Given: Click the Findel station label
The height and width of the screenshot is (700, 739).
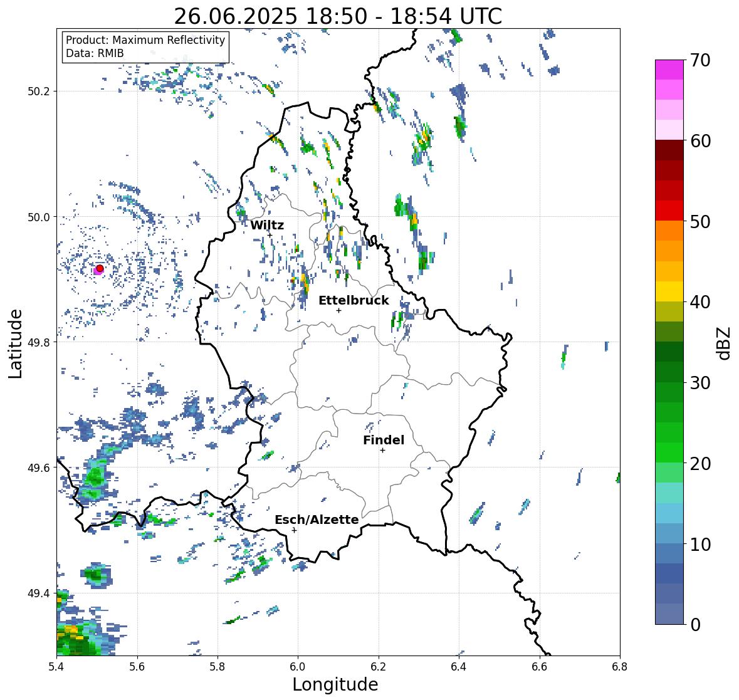Looking at the screenshot, I should [x=384, y=440].
